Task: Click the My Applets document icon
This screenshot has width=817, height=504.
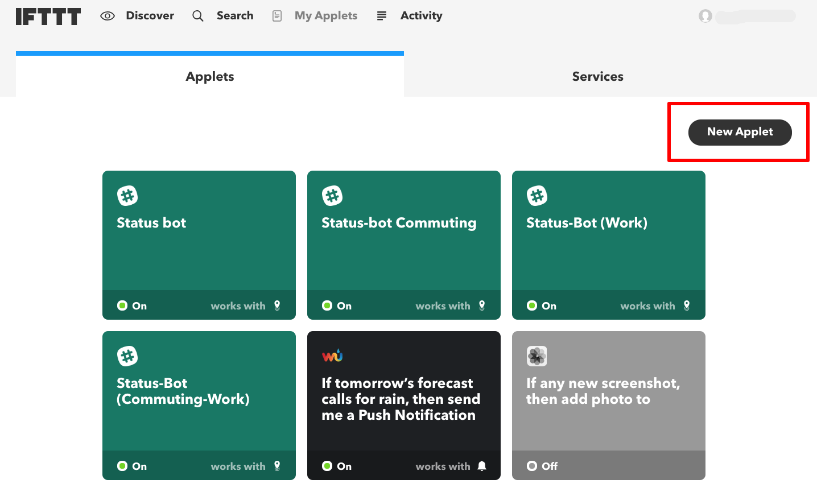Action: pyautogui.click(x=277, y=16)
